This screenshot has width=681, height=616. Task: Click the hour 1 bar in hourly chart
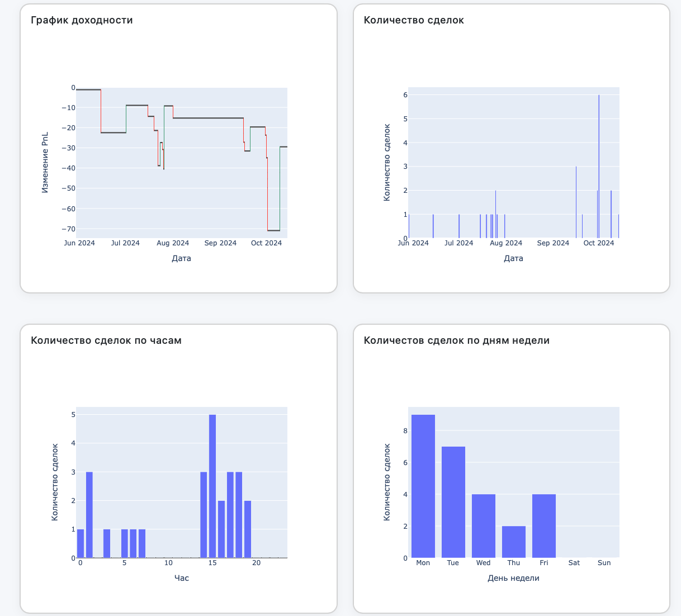(x=89, y=515)
